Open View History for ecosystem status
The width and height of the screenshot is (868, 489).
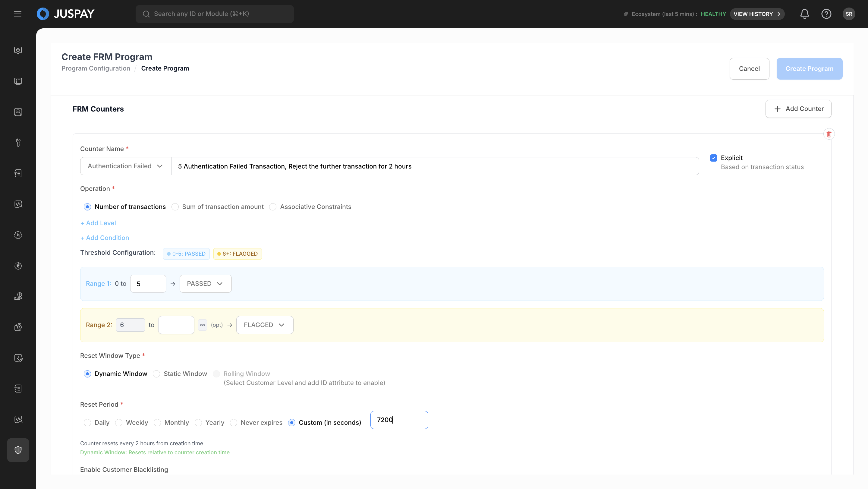point(757,14)
